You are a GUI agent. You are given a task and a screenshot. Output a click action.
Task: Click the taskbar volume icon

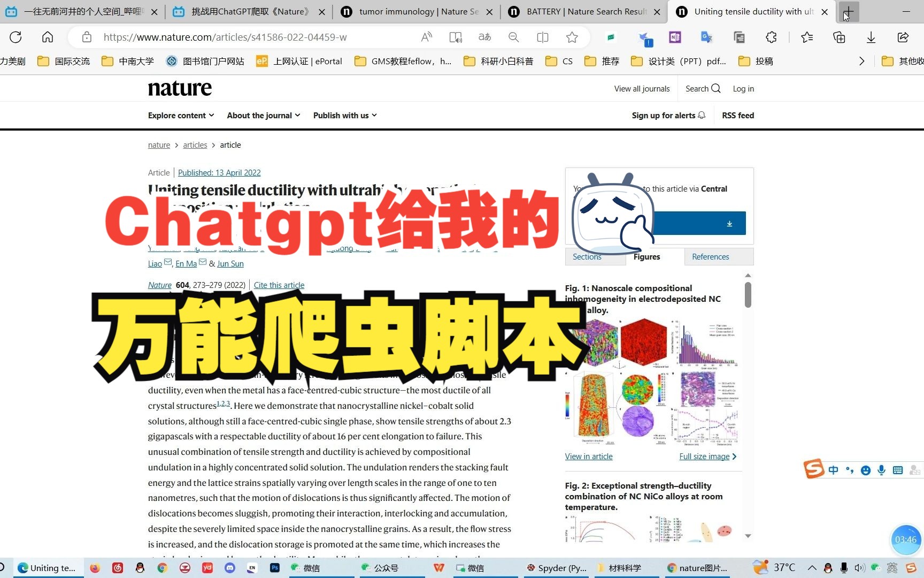[859, 568]
